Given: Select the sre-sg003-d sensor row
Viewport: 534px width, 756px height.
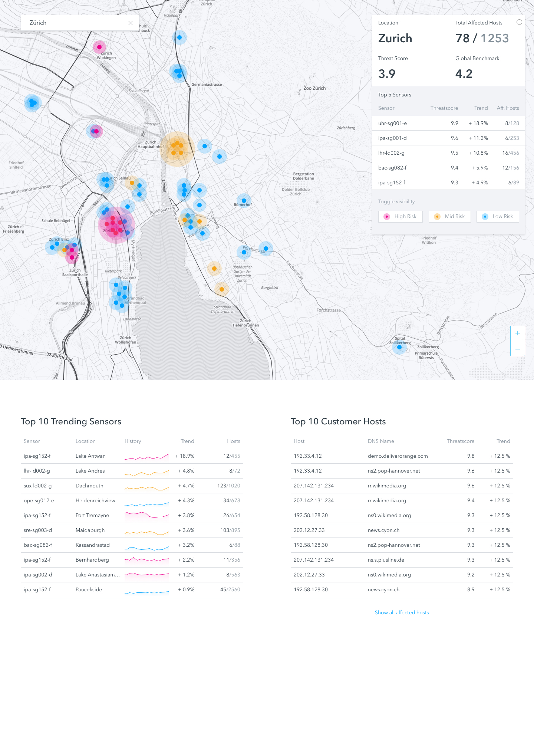Looking at the screenshot, I should click(132, 530).
